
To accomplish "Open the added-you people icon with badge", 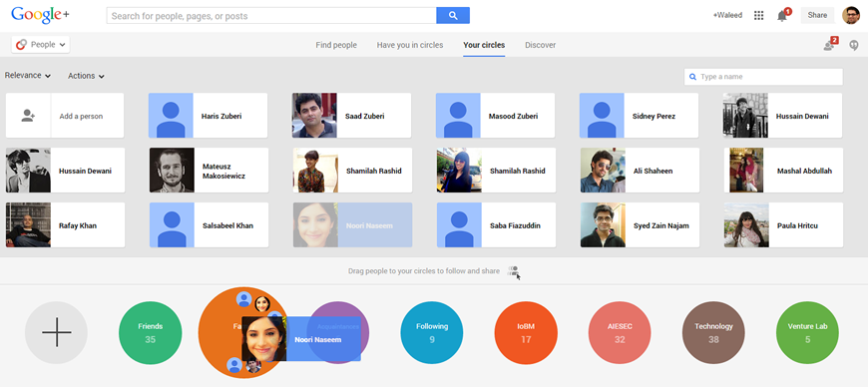I will tap(830, 44).
